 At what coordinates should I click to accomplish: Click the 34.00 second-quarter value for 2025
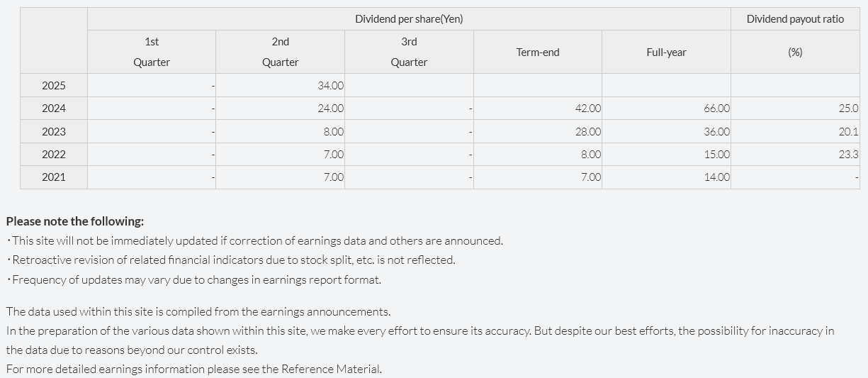(x=331, y=86)
